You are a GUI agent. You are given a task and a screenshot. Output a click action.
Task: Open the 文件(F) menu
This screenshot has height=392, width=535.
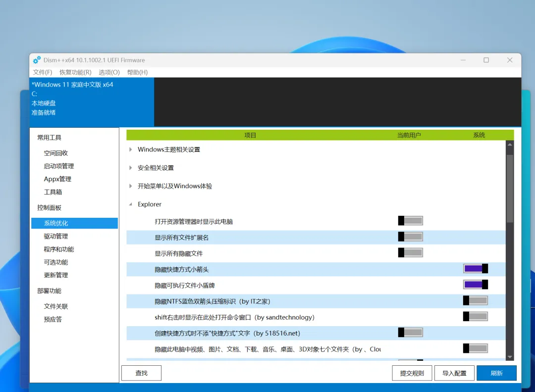(x=42, y=72)
